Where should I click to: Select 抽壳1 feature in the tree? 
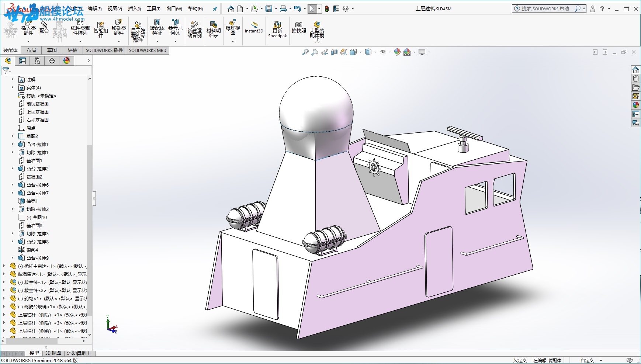coord(32,201)
